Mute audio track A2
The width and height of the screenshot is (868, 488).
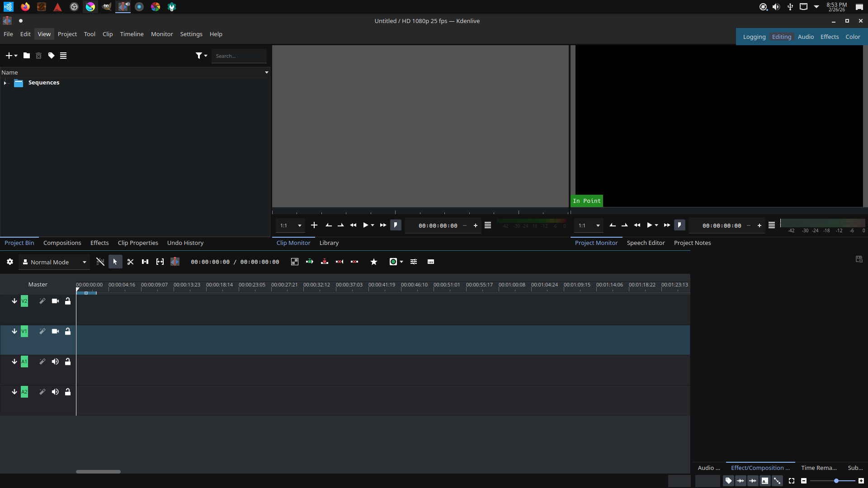tap(55, 392)
